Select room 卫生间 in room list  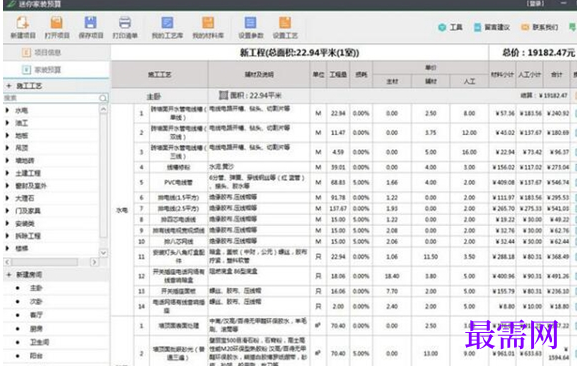39,342
